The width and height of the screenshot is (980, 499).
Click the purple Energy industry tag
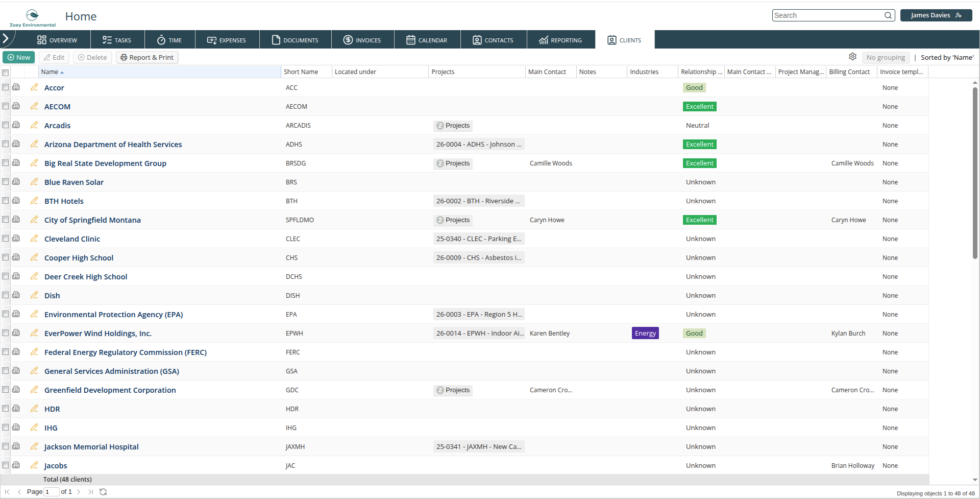[645, 333]
